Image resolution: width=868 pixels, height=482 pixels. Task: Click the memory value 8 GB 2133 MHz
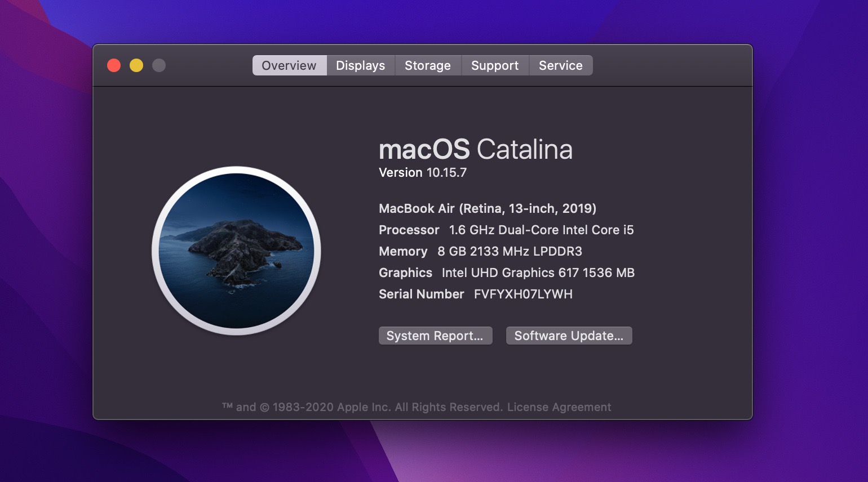pyautogui.click(x=510, y=251)
